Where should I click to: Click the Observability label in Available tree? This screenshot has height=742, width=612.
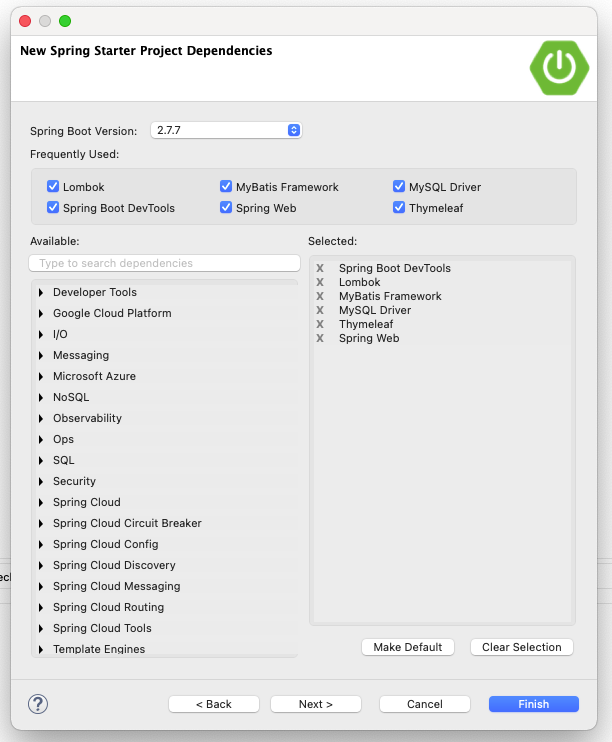click(x=88, y=418)
